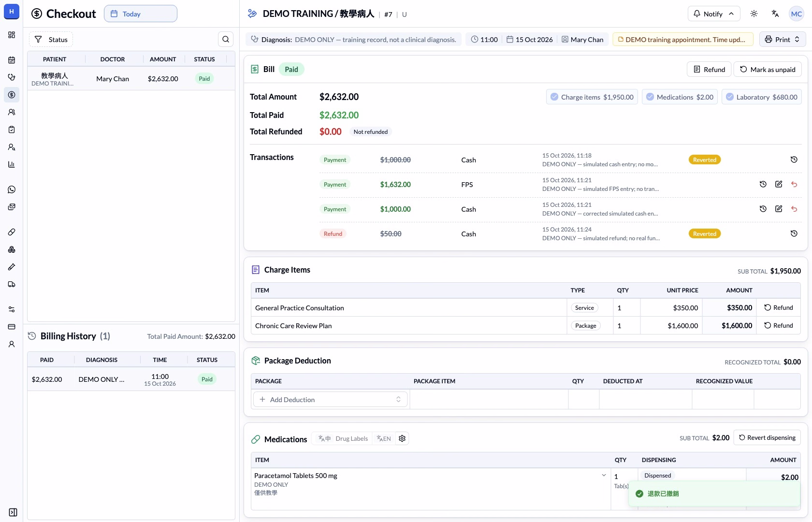The height and width of the screenshot is (522, 812).
Task: Click the Refund button in Bill header
Action: pos(709,69)
